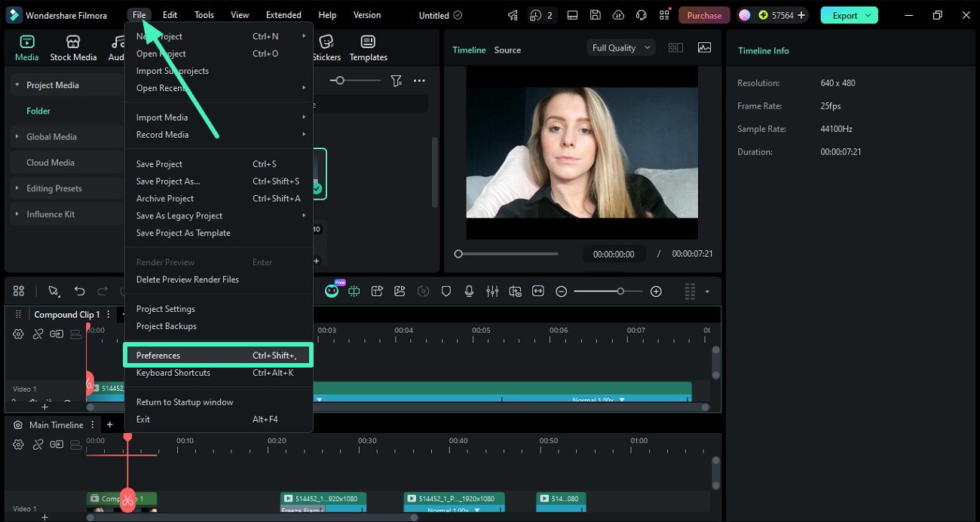The height and width of the screenshot is (522, 980).
Task: Click the zoom-in plus icon on timeline
Action: click(656, 292)
